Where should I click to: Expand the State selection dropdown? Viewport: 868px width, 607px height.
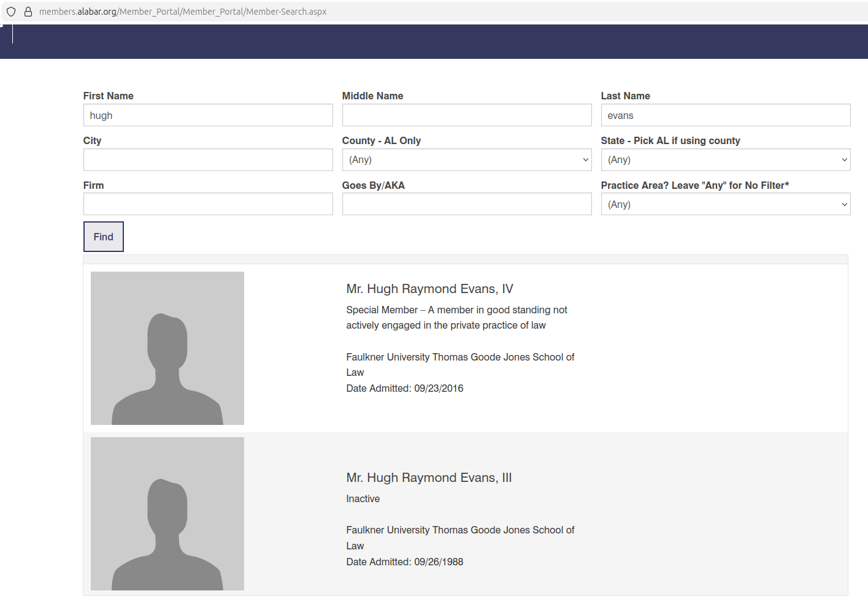click(x=725, y=160)
